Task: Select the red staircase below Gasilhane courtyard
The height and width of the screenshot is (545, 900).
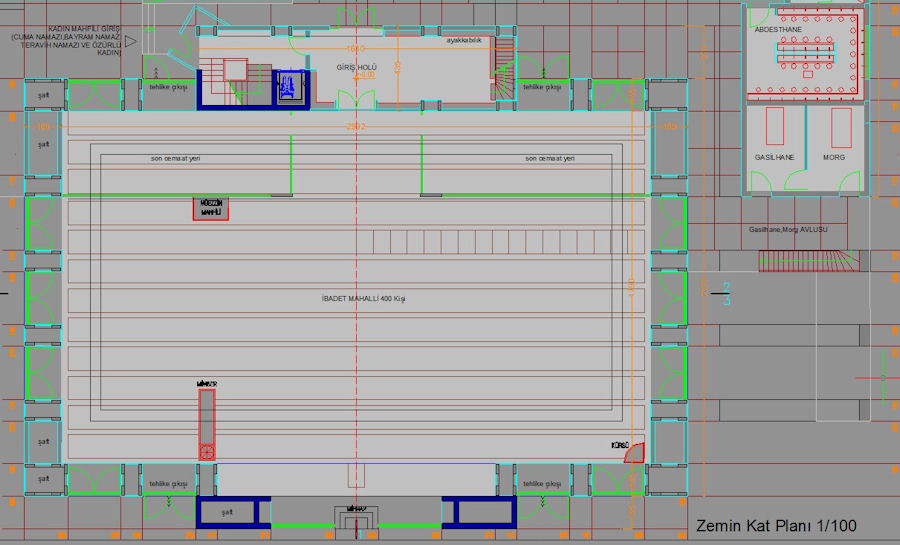Action: pyautogui.click(x=808, y=261)
